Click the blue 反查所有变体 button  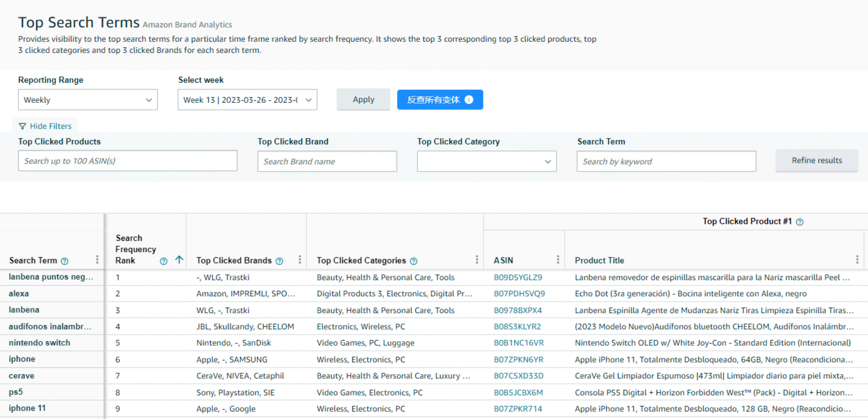[x=440, y=100]
